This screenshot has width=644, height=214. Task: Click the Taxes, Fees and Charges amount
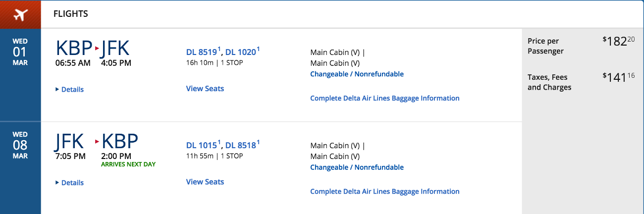pos(619,77)
